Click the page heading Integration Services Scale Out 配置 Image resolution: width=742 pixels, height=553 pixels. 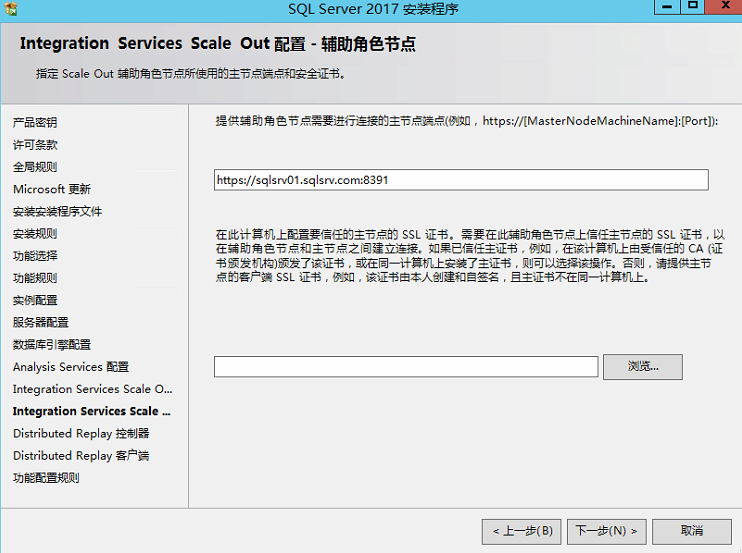(217, 44)
